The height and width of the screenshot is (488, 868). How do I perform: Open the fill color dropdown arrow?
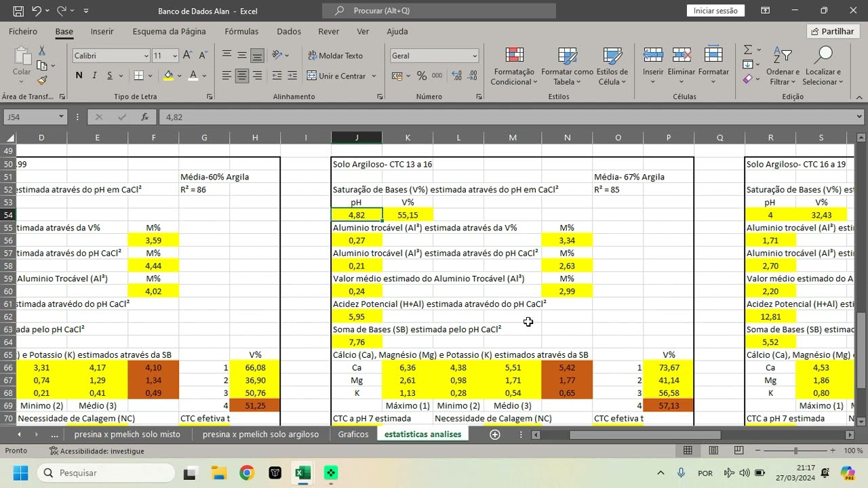[x=179, y=76]
